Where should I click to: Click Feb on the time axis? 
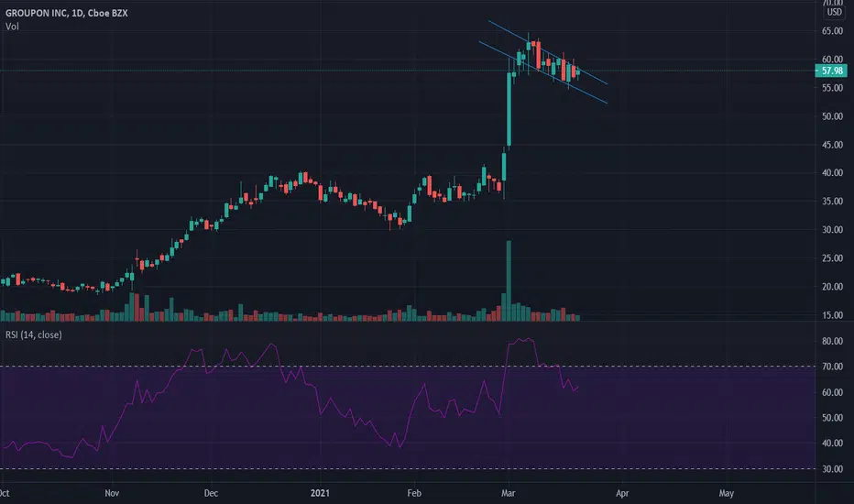(x=414, y=493)
